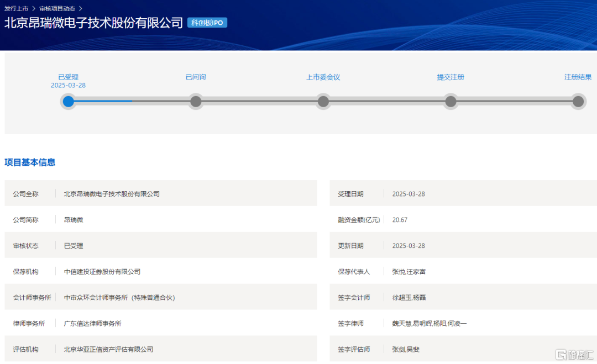Click the 公司全称 field label
The height and width of the screenshot is (364, 597).
pyautogui.click(x=26, y=194)
